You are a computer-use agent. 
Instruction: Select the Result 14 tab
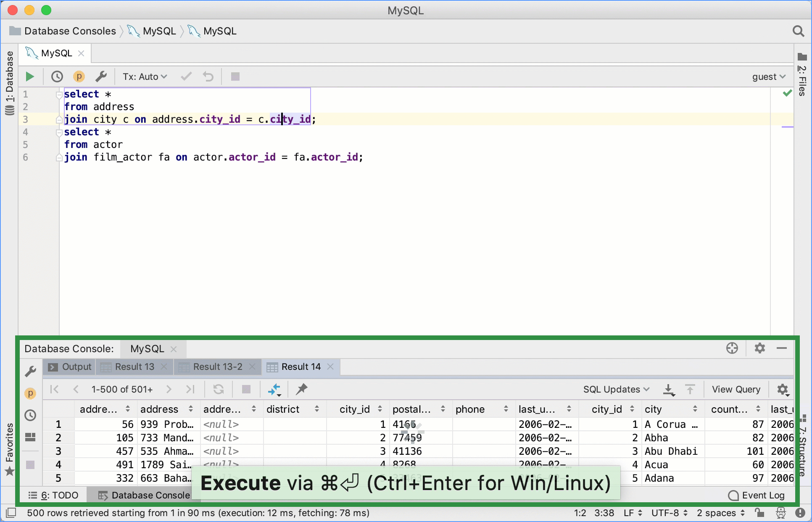(x=301, y=367)
